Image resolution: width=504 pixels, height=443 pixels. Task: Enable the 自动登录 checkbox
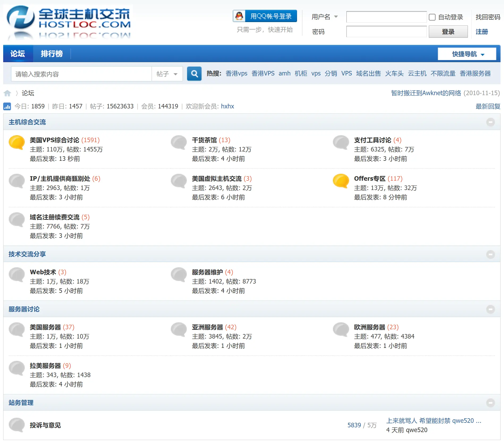pyautogui.click(x=432, y=17)
